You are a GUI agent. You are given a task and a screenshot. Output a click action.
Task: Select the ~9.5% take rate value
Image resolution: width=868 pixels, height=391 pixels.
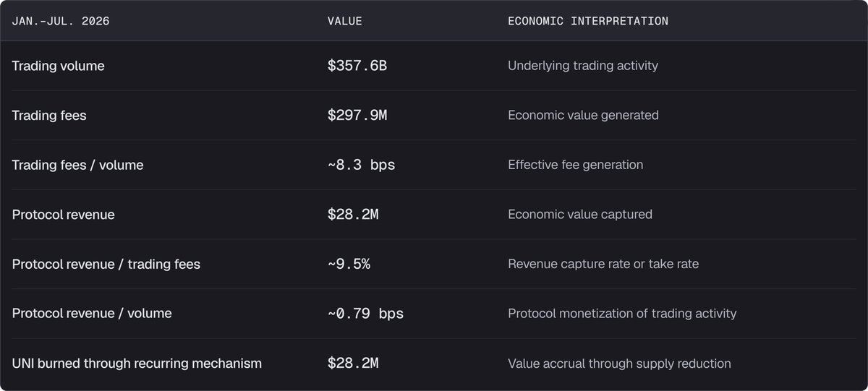click(348, 265)
